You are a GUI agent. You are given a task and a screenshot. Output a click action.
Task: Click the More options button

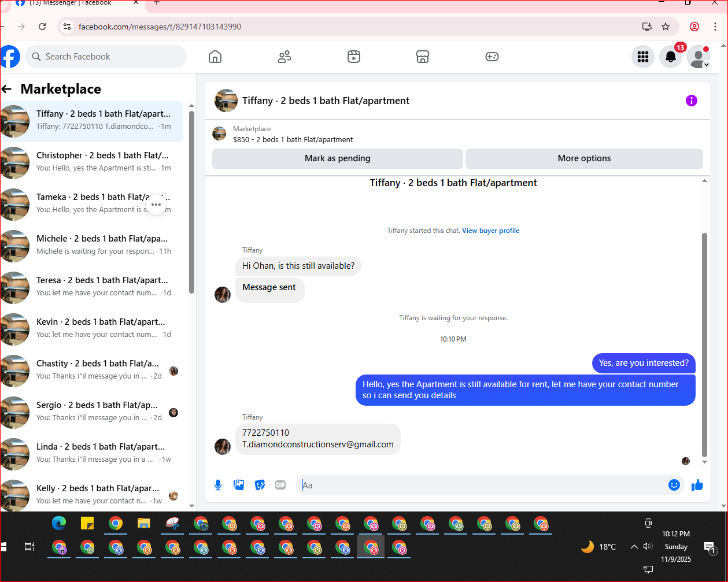[x=584, y=158]
